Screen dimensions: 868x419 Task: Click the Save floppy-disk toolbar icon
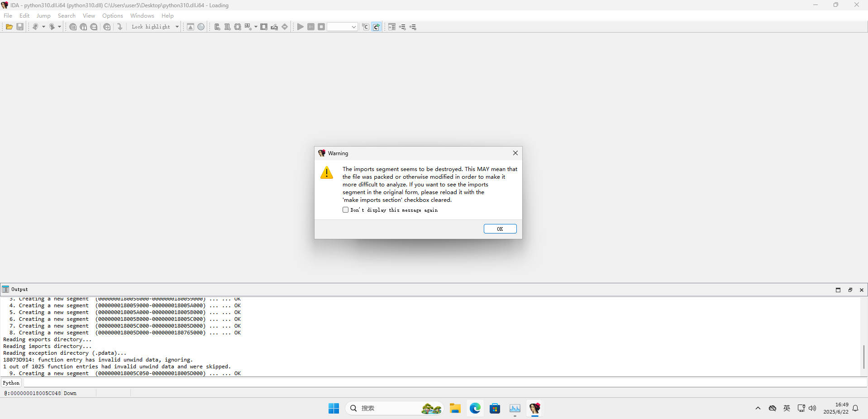[x=20, y=27]
